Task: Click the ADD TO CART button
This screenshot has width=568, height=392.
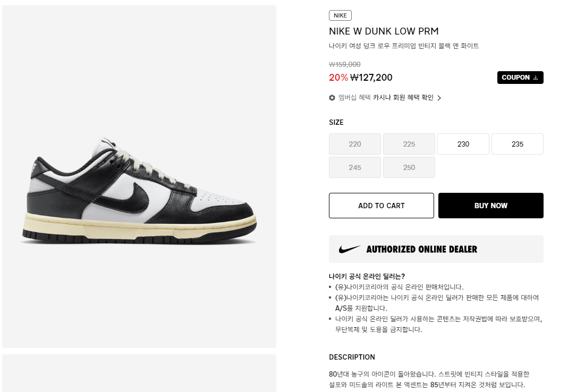Action: click(x=381, y=206)
